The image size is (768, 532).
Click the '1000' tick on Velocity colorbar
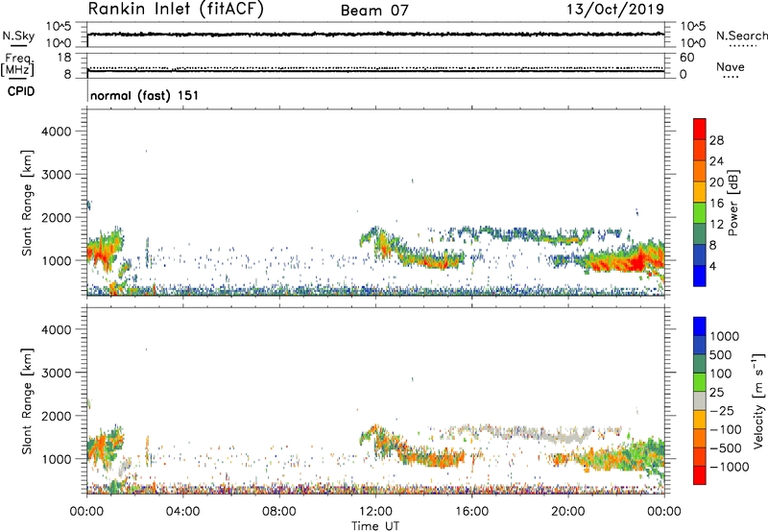click(x=725, y=336)
